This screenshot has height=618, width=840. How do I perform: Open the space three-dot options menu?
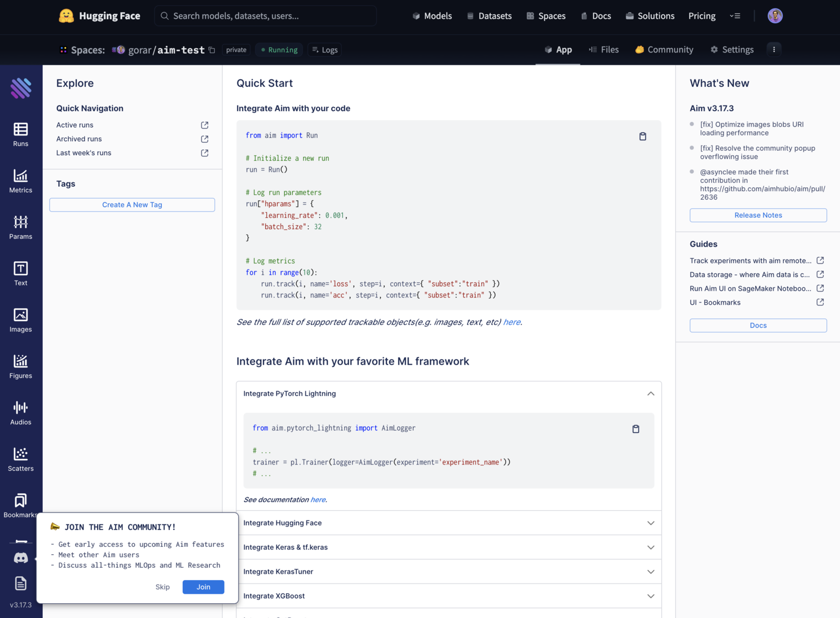(x=774, y=50)
